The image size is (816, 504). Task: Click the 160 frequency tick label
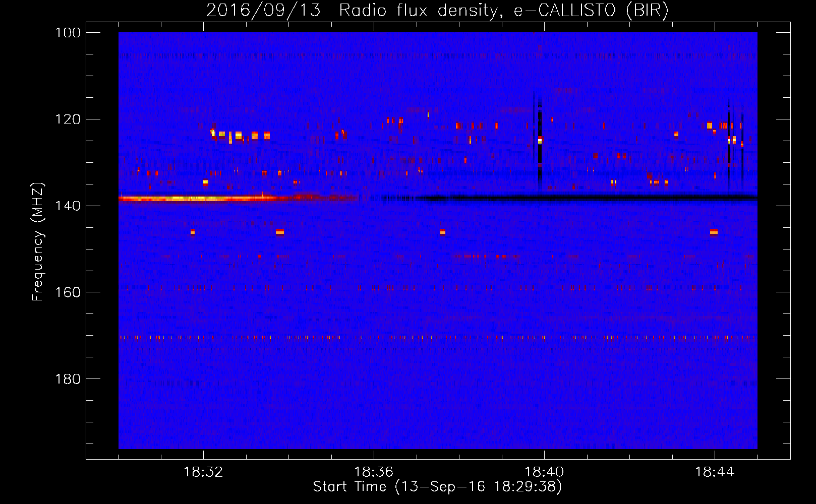pyautogui.click(x=68, y=292)
